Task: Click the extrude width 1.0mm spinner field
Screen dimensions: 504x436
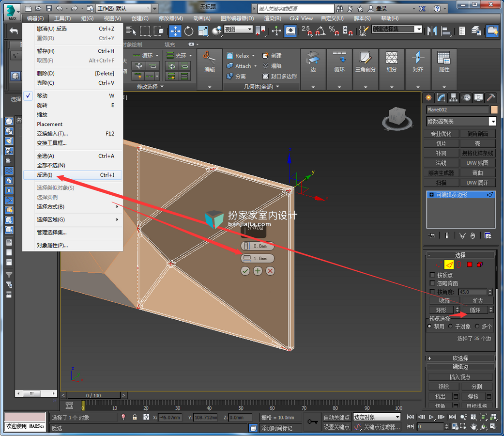Action: (258, 259)
